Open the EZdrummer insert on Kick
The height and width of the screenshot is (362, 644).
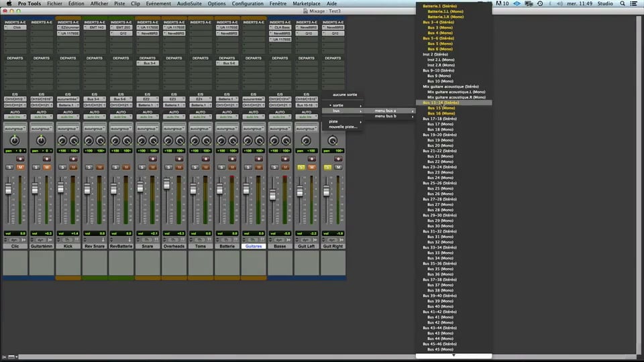coord(68,27)
